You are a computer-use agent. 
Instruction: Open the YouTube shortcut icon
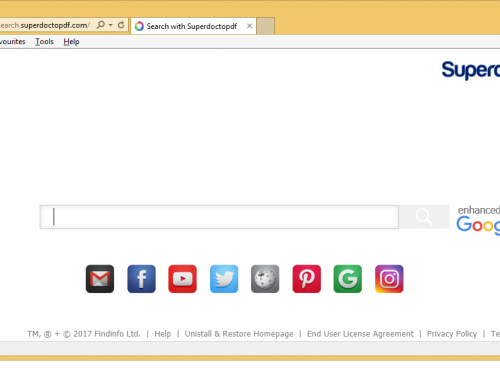click(x=182, y=279)
